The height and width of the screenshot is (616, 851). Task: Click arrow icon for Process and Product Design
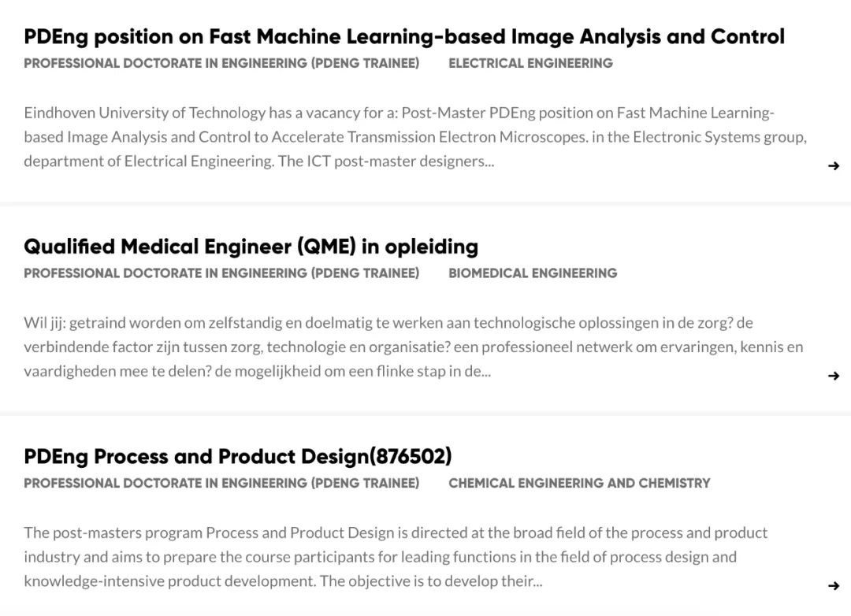[834, 585]
